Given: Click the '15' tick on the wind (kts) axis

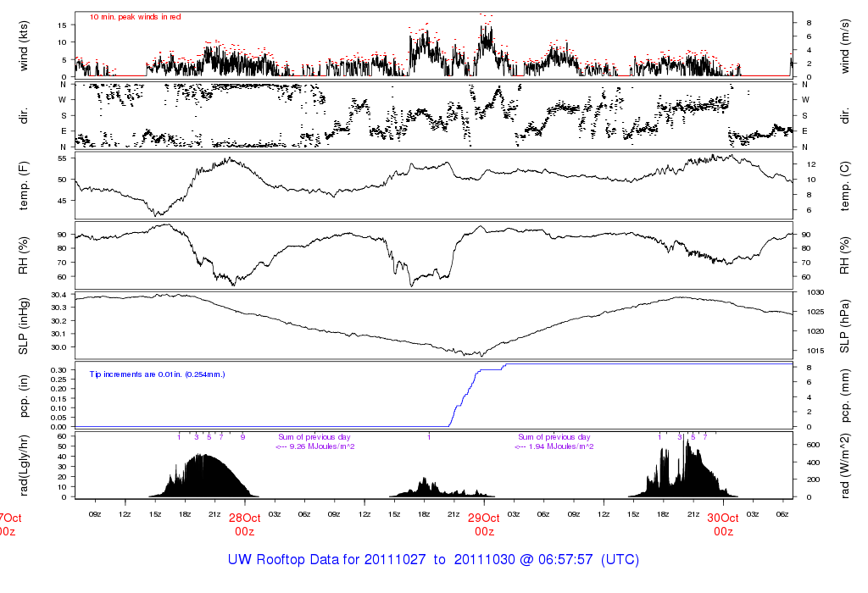Looking at the screenshot, I should (x=62, y=25).
